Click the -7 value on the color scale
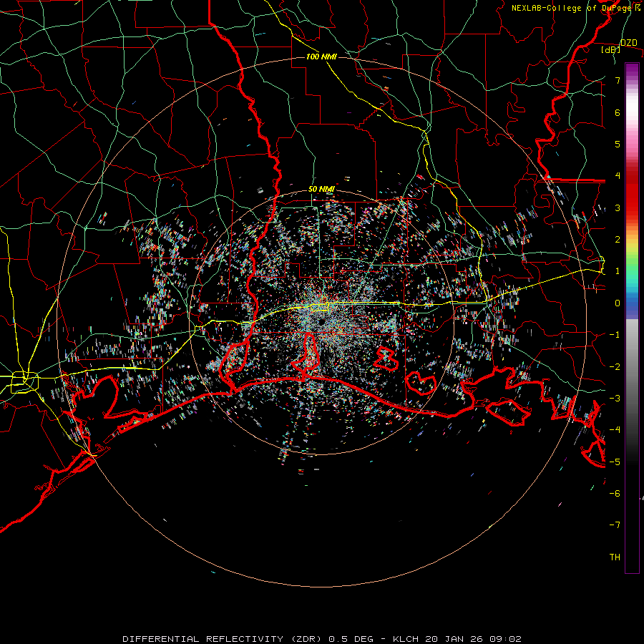The width and height of the screenshot is (644, 644). (615, 525)
